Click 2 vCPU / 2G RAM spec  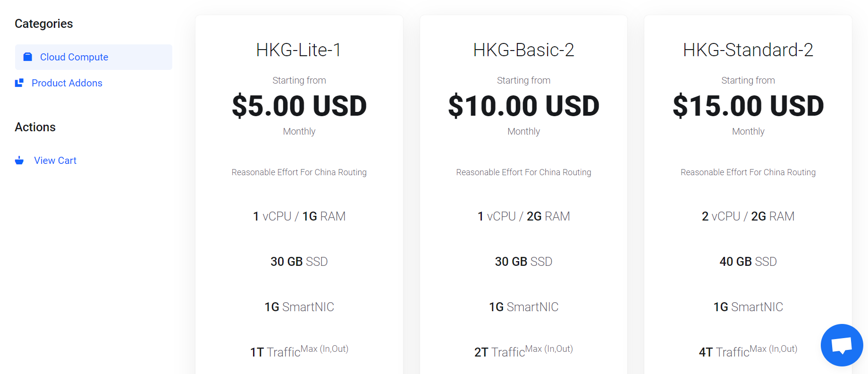click(748, 216)
